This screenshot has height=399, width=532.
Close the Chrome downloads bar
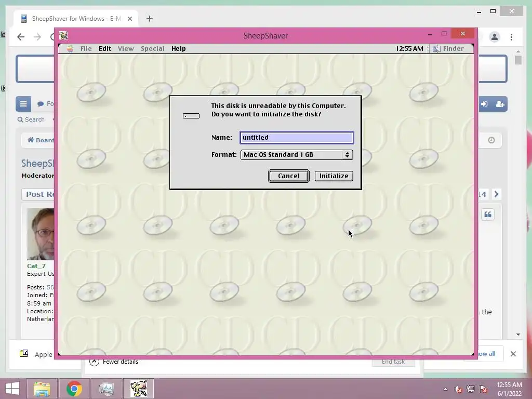tap(513, 354)
